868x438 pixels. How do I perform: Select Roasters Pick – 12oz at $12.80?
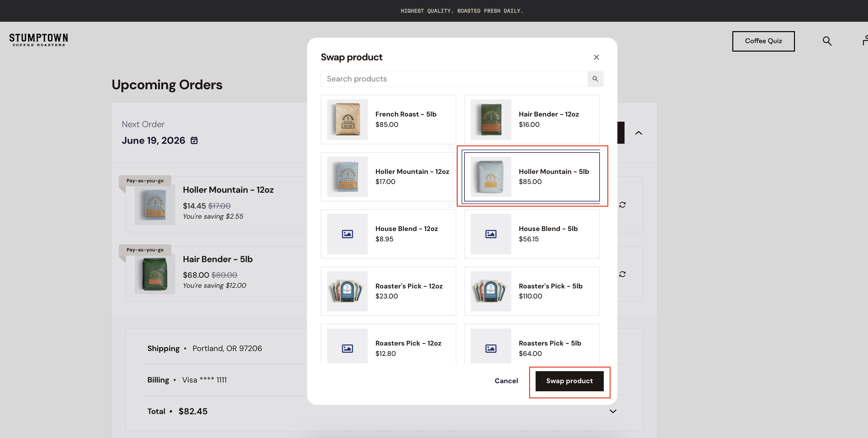click(x=389, y=344)
